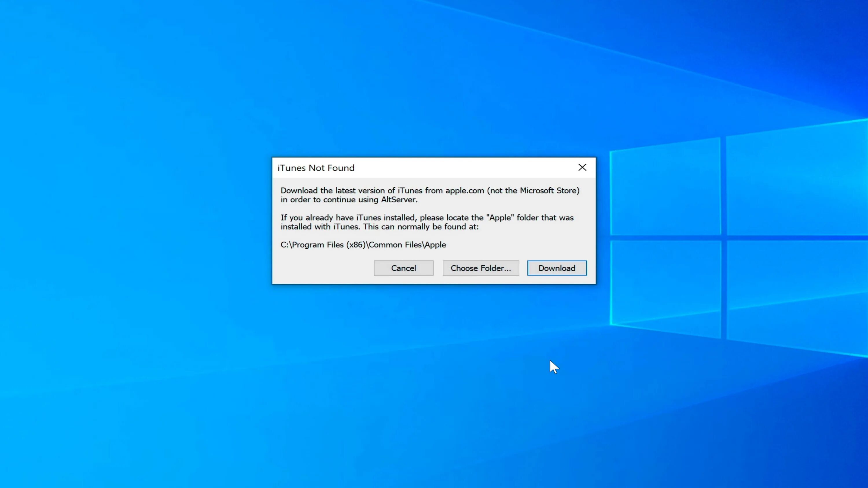This screenshot has width=868, height=488.
Task: Click 'apple.com' in the dialog message
Action: (465, 191)
